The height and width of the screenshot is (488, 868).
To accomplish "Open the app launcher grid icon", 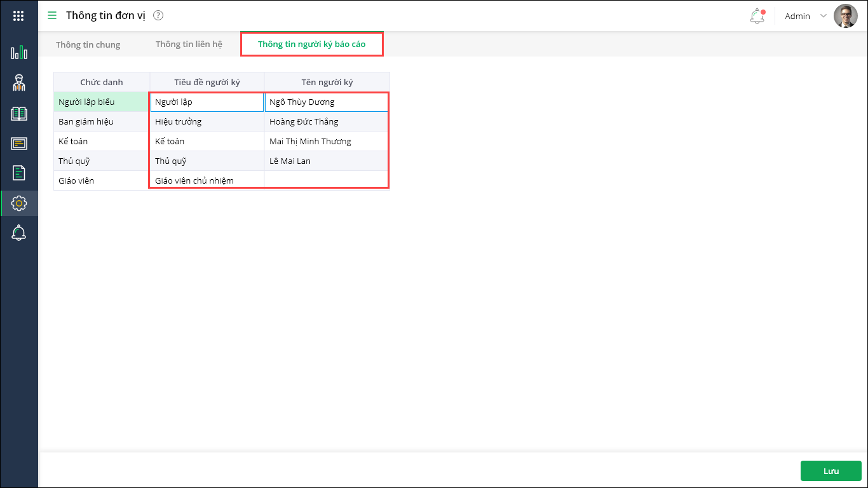I will pyautogui.click(x=19, y=16).
